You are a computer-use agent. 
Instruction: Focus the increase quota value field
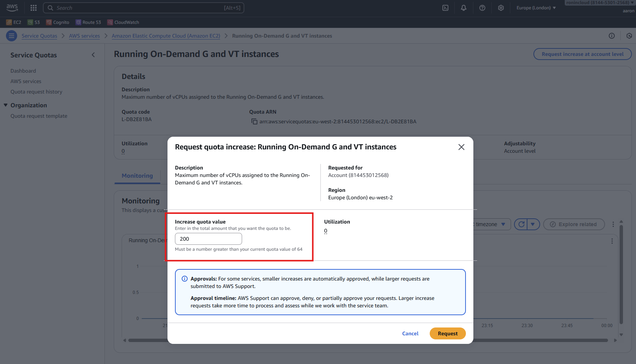point(209,239)
